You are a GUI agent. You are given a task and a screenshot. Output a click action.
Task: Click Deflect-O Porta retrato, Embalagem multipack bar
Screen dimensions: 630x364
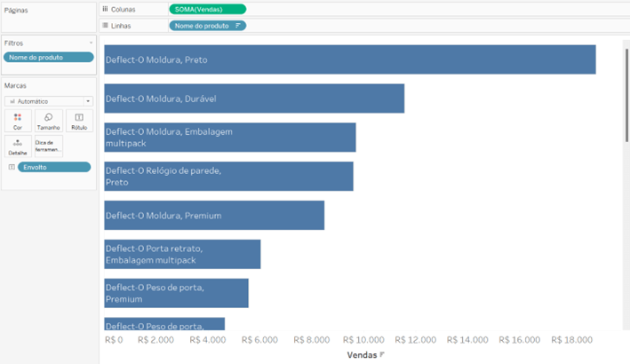[182, 254]
